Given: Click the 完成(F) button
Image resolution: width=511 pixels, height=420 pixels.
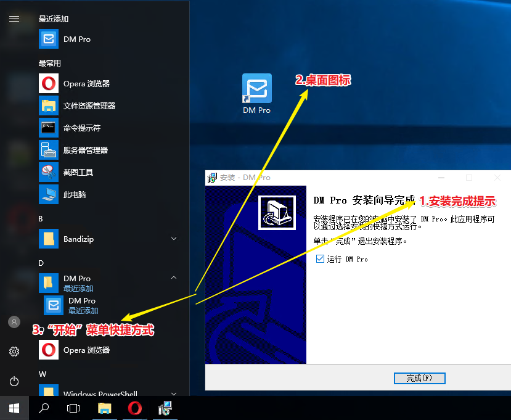Looking at the screenshot, I should pyautogui.click(x=419, y=378).
